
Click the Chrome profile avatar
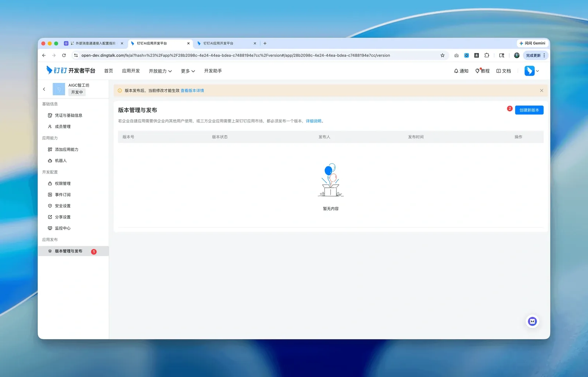click(x=517, y=55)
